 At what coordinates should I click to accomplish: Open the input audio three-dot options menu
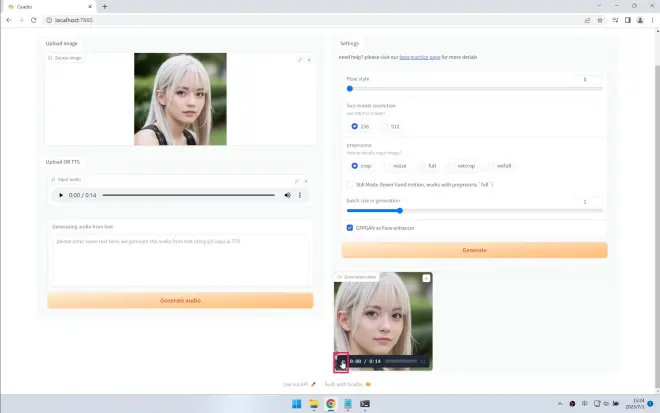click(301, 195)
